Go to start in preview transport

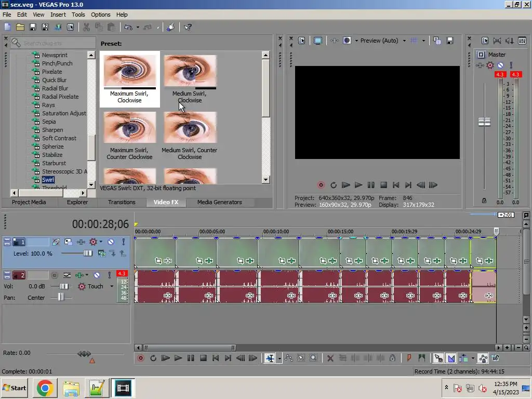(396, 185)
